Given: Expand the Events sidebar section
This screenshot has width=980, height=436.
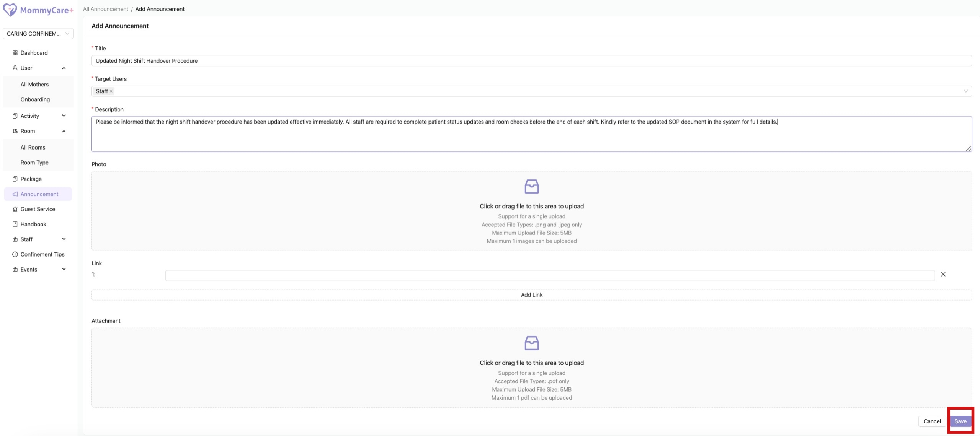Looking at the screenshot, I should tap(64, 269).
